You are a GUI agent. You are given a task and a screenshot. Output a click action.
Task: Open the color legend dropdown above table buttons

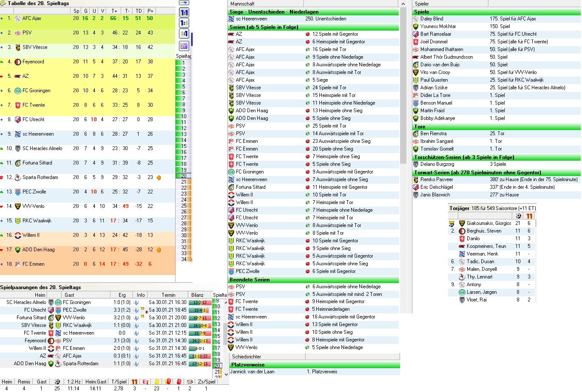pyautogui.click(x=184, y=3)
